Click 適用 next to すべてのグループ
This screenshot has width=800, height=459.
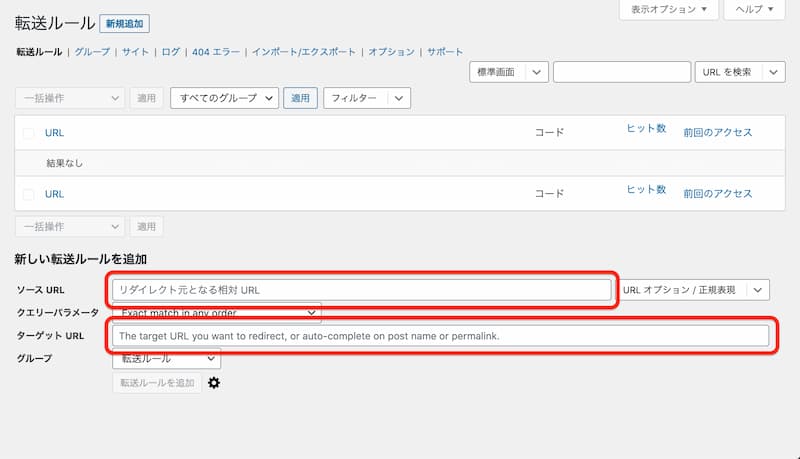pyautogui.click(x=300, y=98)
